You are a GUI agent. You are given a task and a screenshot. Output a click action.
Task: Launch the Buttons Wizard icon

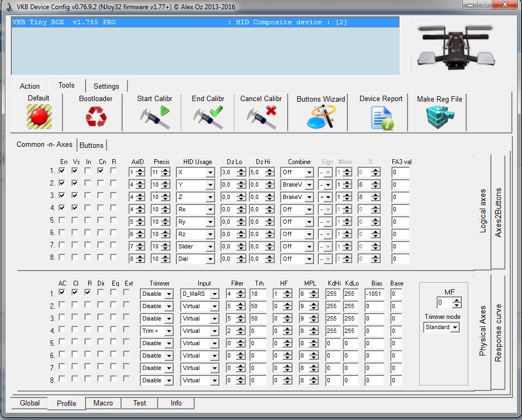click(x=321, y=117)
